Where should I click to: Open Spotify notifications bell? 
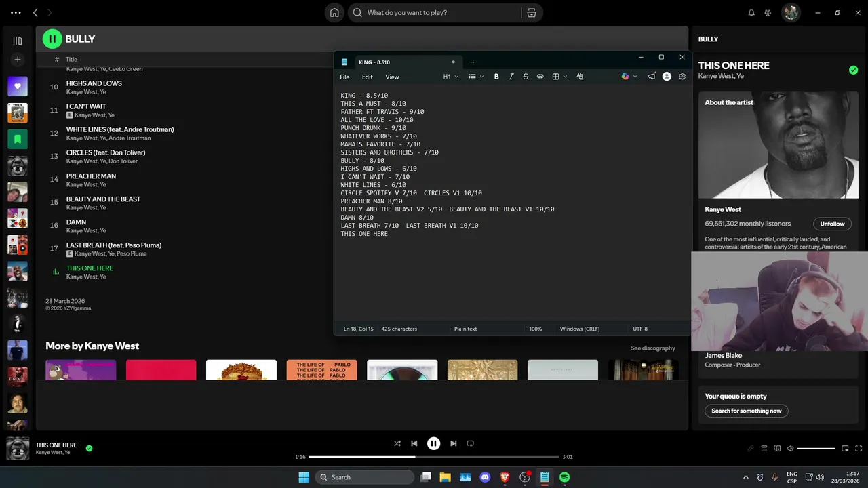(751, 12)
